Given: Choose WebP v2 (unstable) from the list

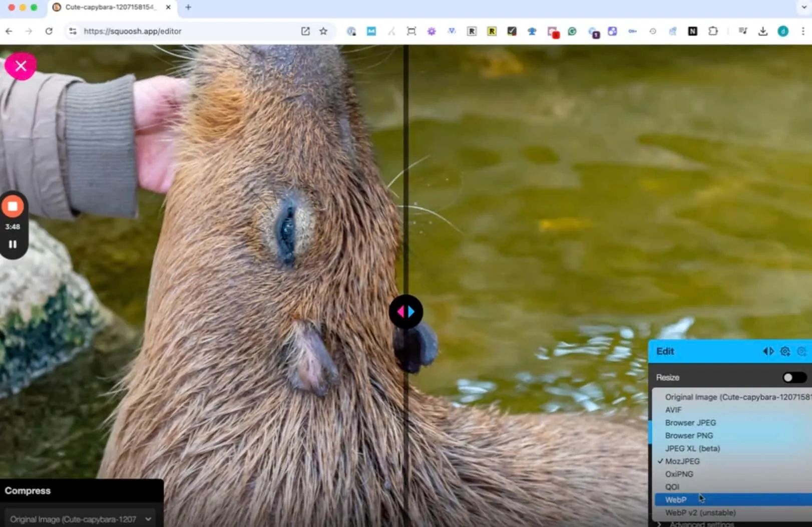Looking at the screenshot, I should tap(733, 512).
